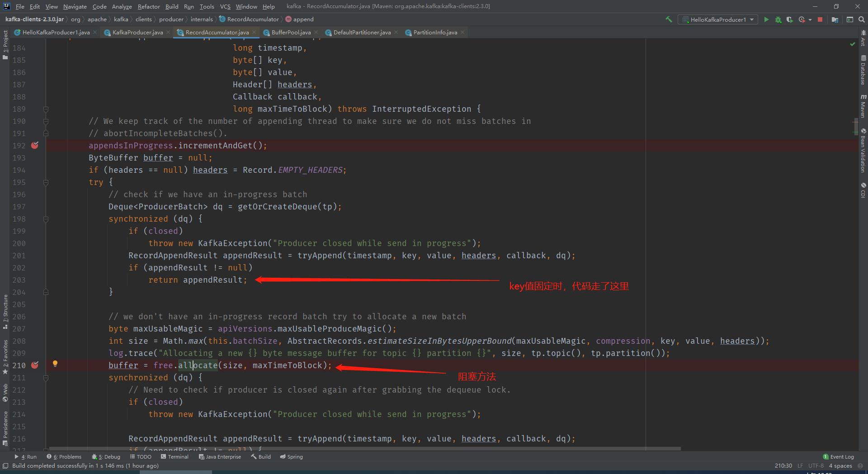The image size is (868, 474).
Task: Open the File menu
Action: coord(20,6)
